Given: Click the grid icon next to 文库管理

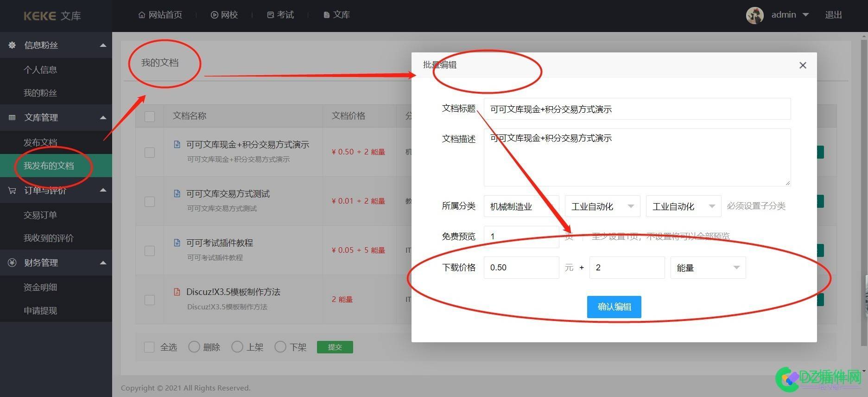Looking at the screenshot, I should point(12,118).
